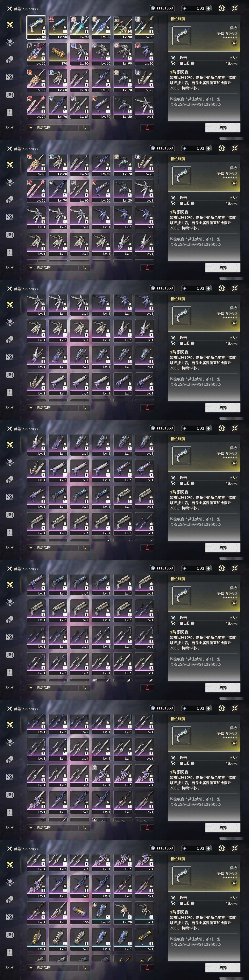Click the red trash delete icon in the topmost screen
This screenshot has width=249, height=980.
147,127
